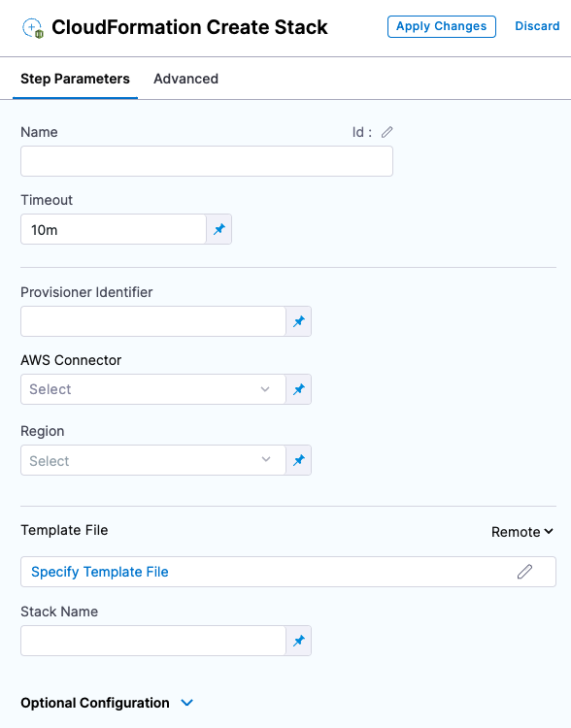
Task: Click the pin icon next to AWS Connector
Action: (x=299, y=389)
